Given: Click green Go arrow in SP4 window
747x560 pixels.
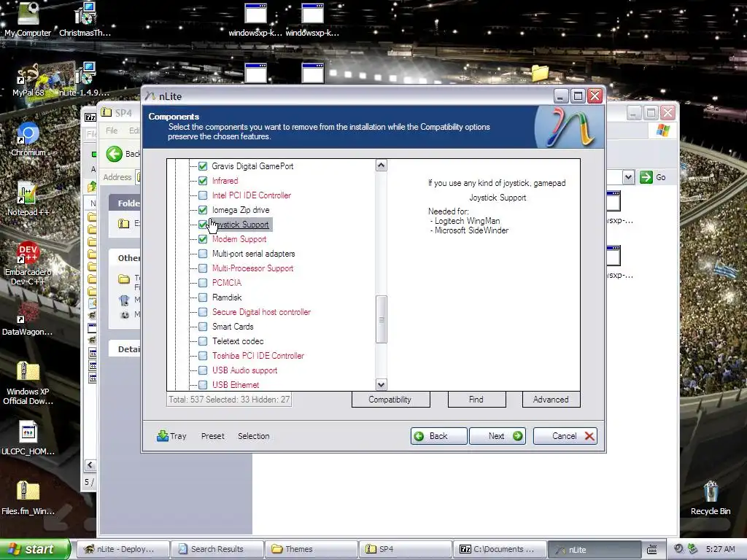Looking at the screenshot, I should click(646, 177).
